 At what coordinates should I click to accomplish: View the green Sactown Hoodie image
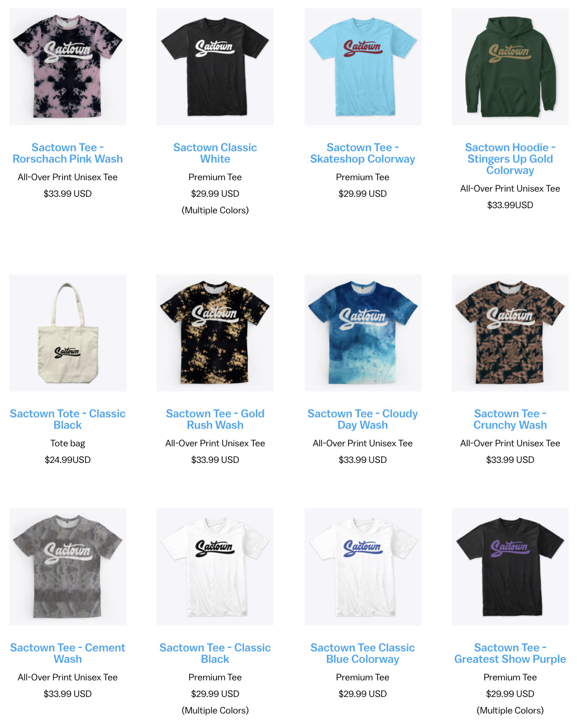coord(510,67)
